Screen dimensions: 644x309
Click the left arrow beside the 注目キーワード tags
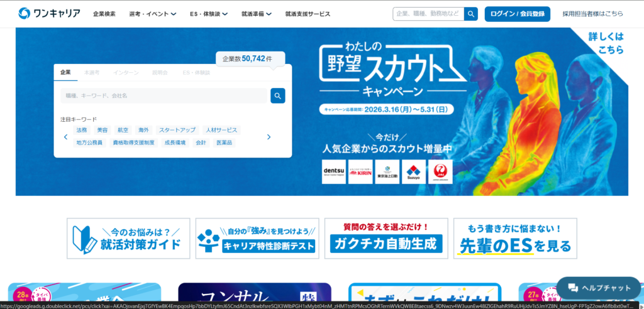tap(65, 137)
